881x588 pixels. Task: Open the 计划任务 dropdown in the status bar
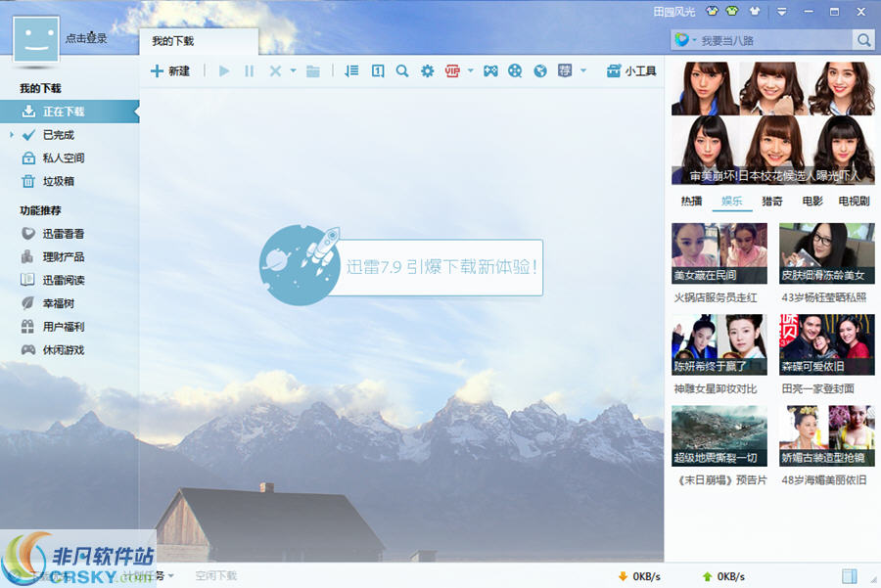pos(149,575)
